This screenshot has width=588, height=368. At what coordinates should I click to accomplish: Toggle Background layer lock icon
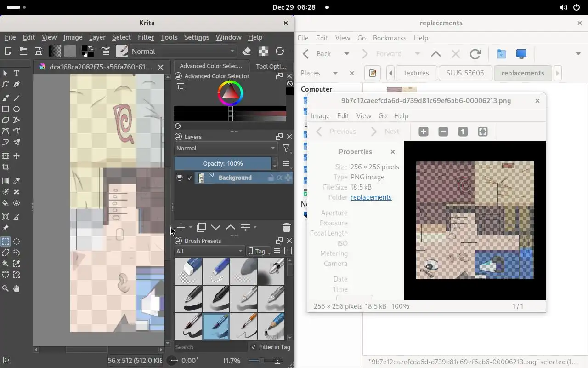[271, 178]
